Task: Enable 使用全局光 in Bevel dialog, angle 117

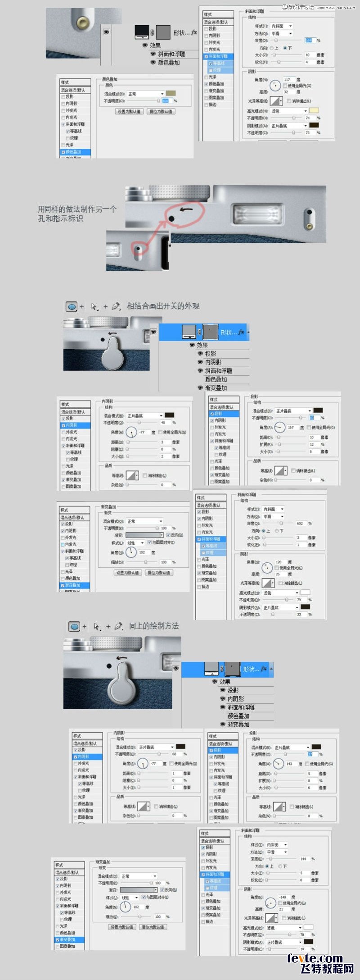Action: [x=285, y=86]
